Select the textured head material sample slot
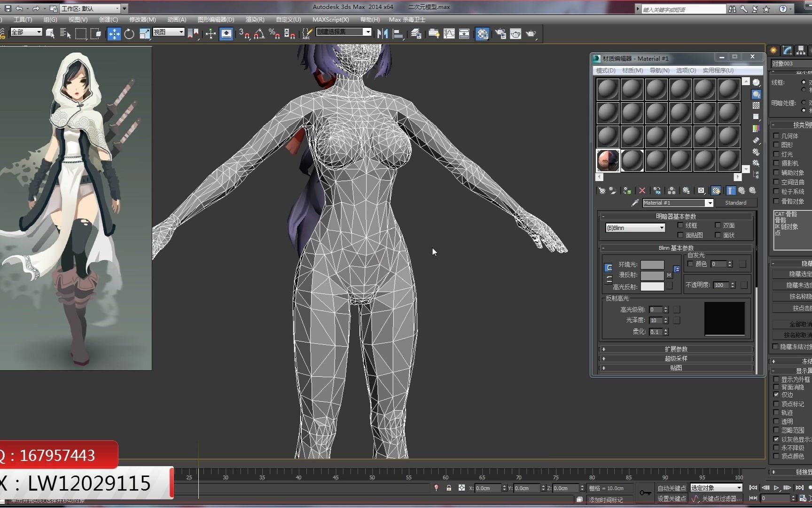The height and width of the screenshot is (508, 812). coord(608,160)
